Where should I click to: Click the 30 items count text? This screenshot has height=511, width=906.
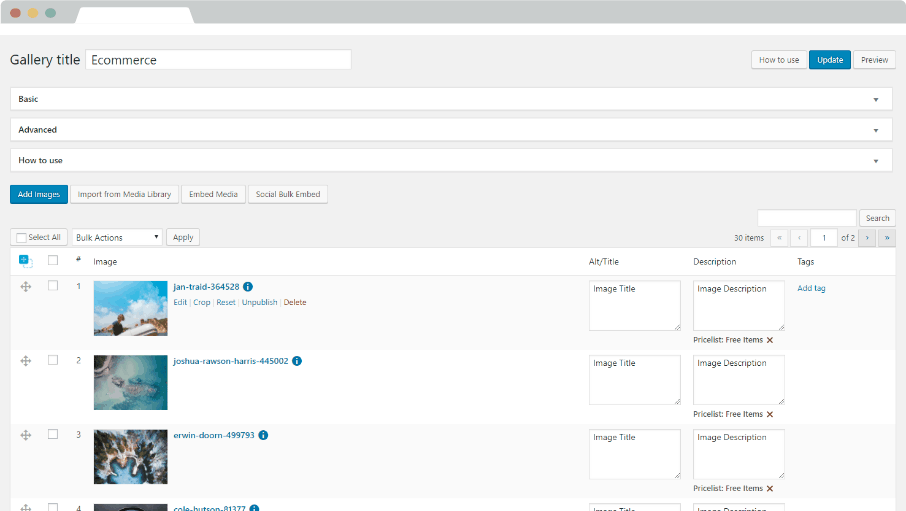pyautogui.click(x=749, y=238)
